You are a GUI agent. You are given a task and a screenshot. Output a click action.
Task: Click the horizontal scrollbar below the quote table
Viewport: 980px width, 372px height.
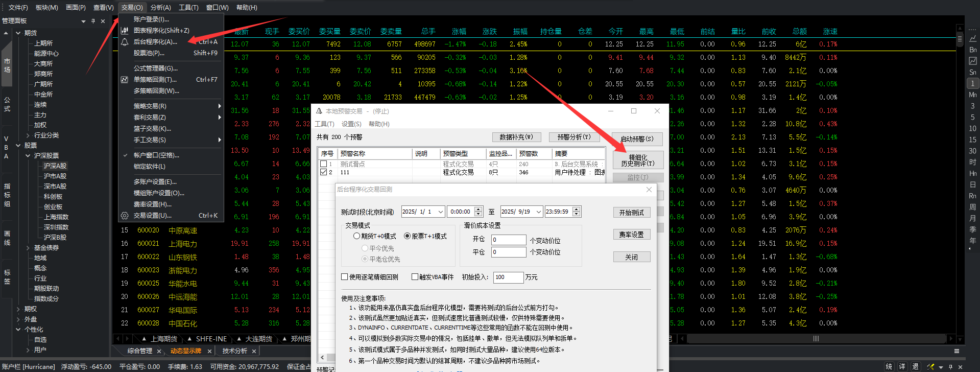click(816, 339)
